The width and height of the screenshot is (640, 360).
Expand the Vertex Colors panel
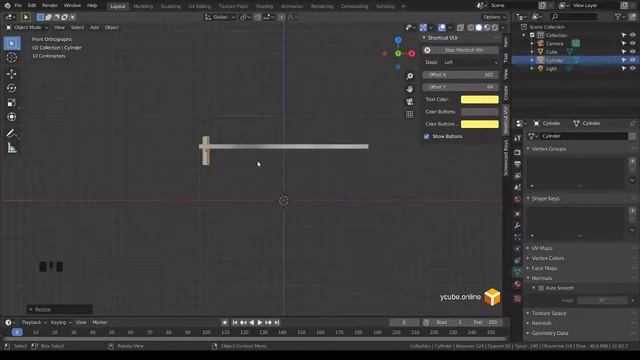[x=548, y=258]
